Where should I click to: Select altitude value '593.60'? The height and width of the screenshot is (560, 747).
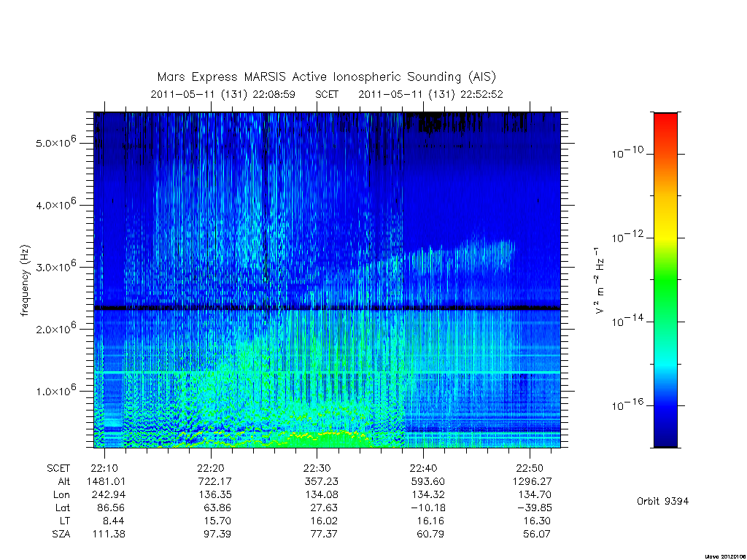pyautogui.click(x=427, y=481)
